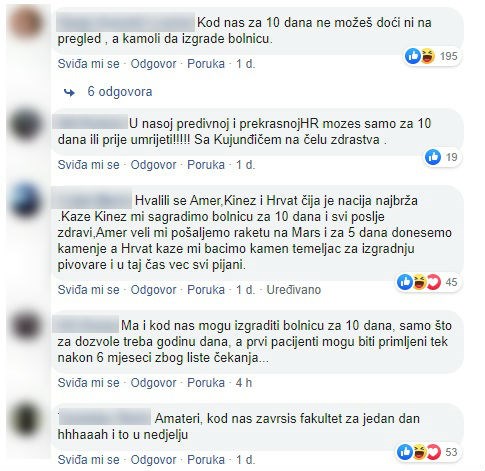Click the reply arrow icon next to 6 odgovora
Image resolution: width=485 pixels, height=471 pixels.
pyautogui.click(x=69, y=92)
